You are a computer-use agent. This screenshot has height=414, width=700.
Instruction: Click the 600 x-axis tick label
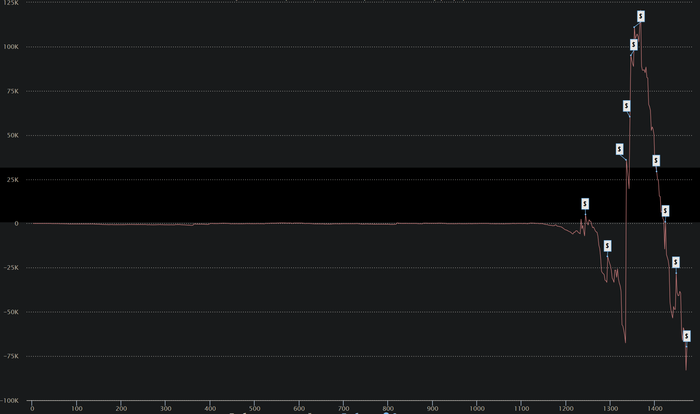299,408
